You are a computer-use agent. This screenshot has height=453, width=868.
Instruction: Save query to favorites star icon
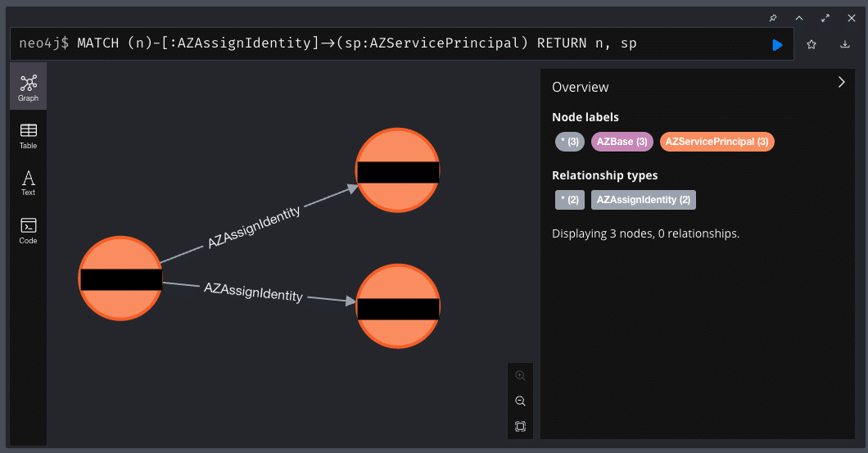pos(811,44)
